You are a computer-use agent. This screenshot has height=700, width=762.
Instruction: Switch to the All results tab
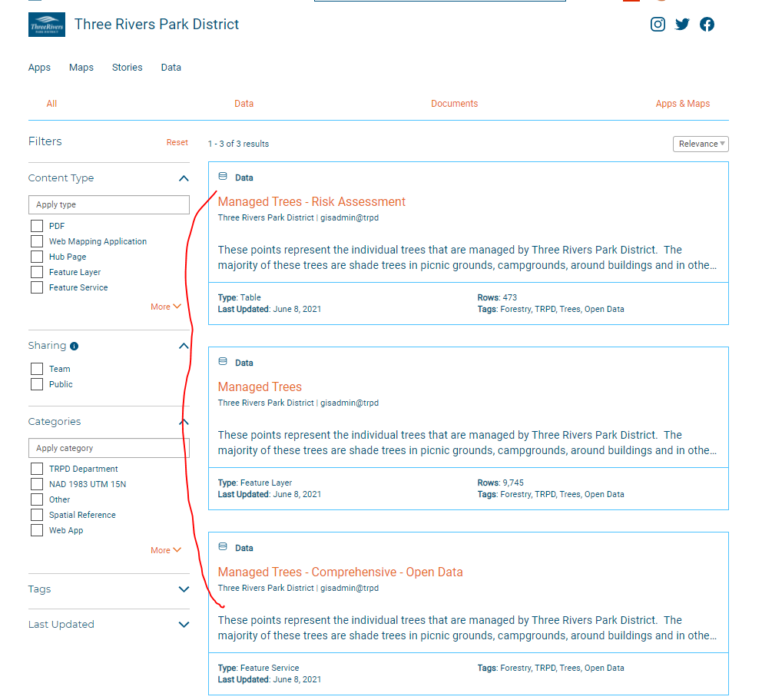(x=51, y=104)
